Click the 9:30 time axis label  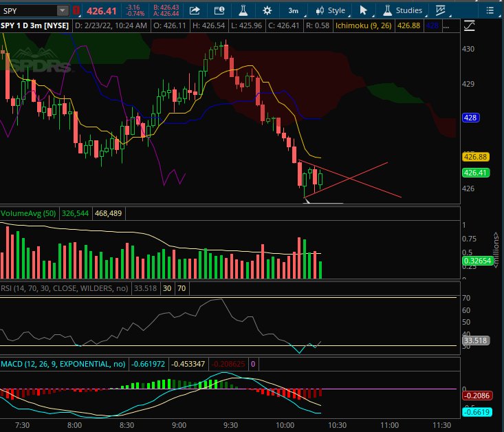230,425
